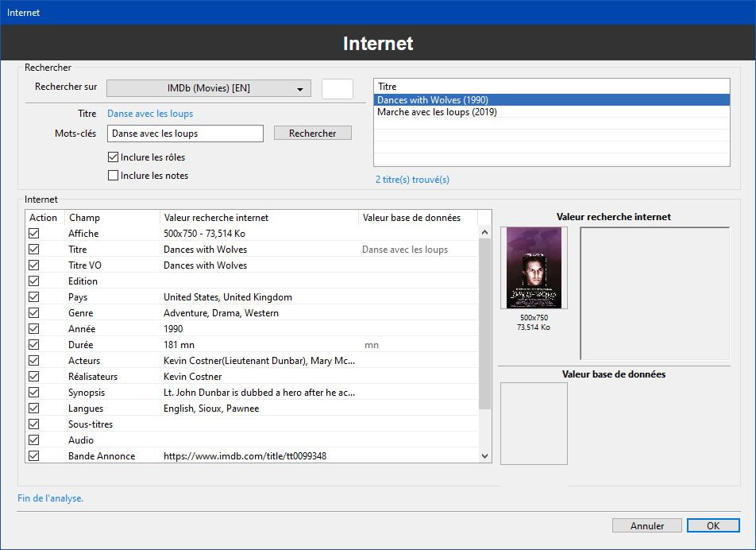Click the movie poster thumbnail
The height and width of the screenshot is (550, 756).
point(534,268)
